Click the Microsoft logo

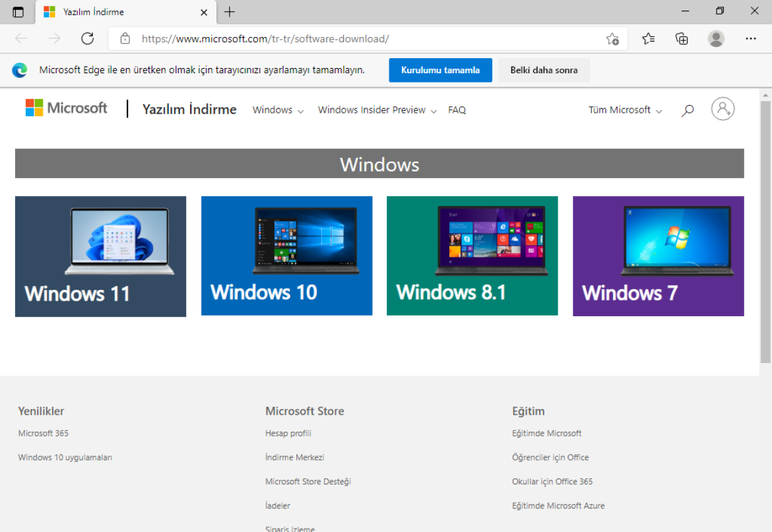coord(66,108)
